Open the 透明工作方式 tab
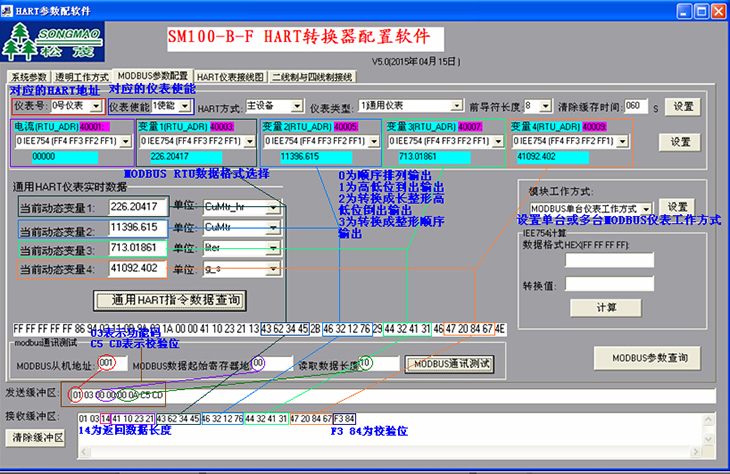 (x=82, y=77)
